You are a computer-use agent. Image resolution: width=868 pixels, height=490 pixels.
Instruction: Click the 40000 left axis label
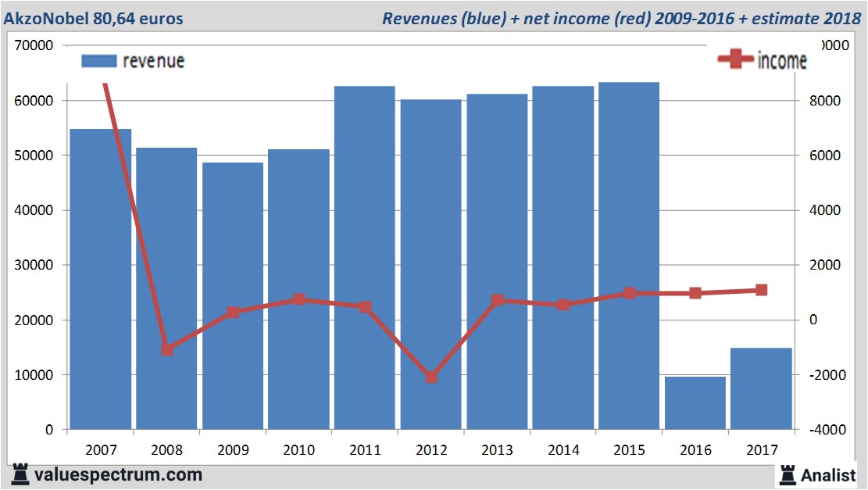(x=34, y=210)
